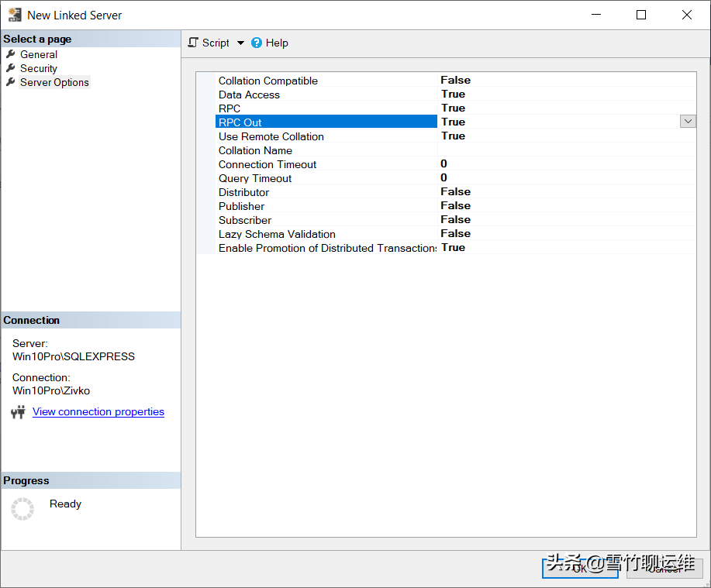
Task: Expand the Script button dropdown arrow
Action: [240, 43]
